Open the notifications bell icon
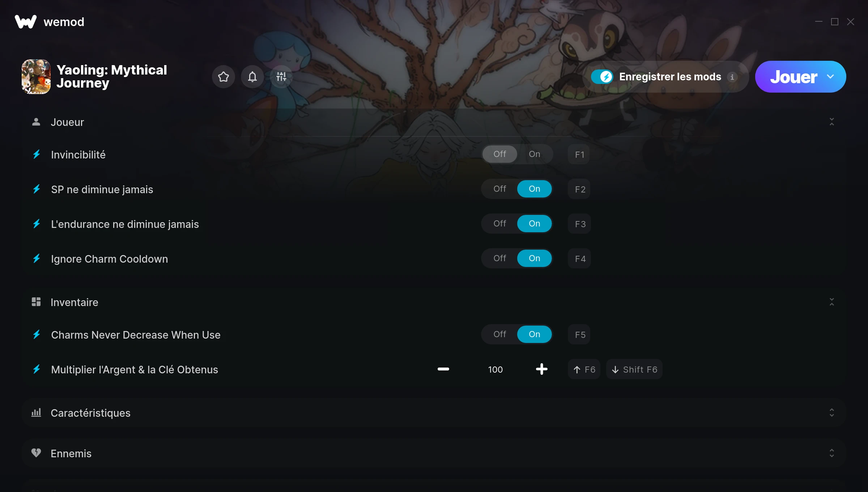 252,77
